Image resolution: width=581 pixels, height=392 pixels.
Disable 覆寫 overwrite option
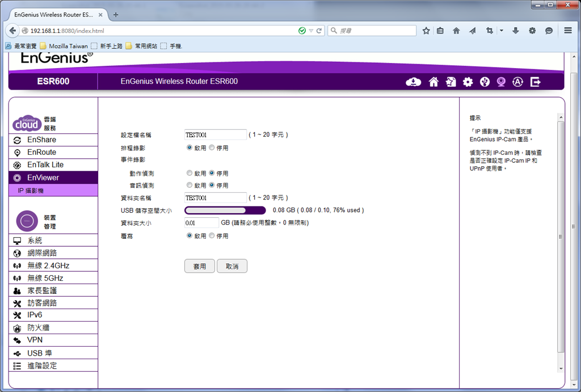tap(212, 235)
